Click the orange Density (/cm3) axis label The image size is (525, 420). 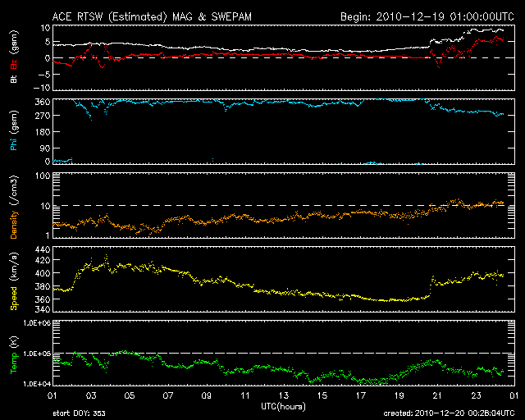pos(14,207)
